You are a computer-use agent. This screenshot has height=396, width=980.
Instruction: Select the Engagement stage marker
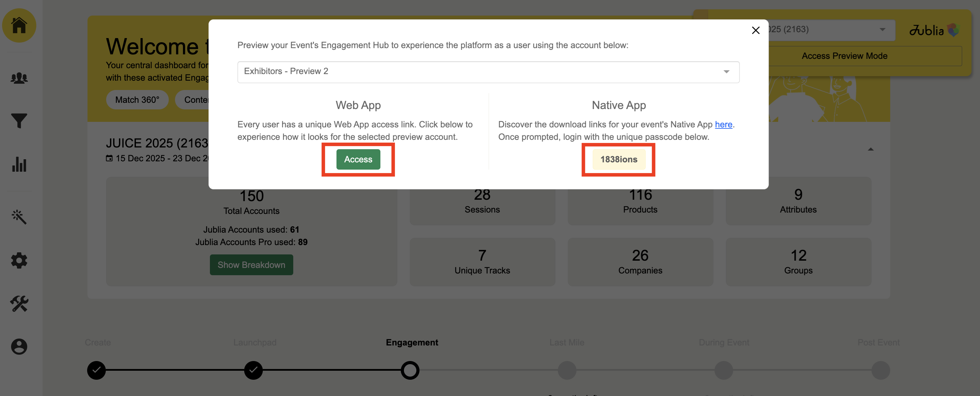(410, 370)
